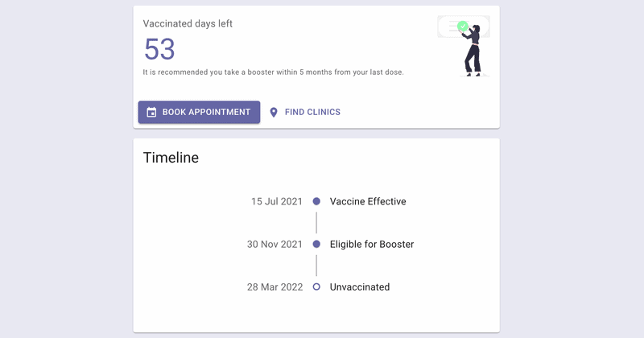Click the woman figure in the illustration

[474, 51]
